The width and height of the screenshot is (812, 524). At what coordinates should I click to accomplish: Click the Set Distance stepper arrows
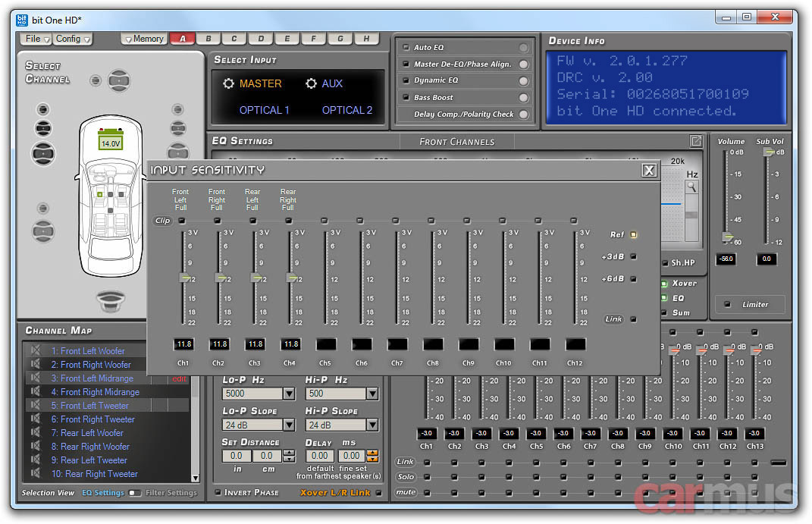[289, 456]
